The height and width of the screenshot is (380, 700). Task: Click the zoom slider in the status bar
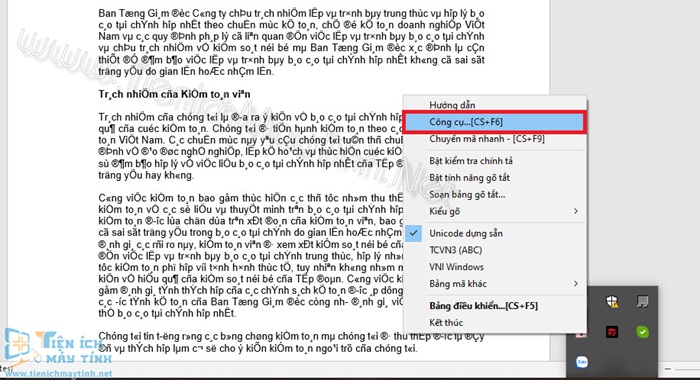click(688, 369)
